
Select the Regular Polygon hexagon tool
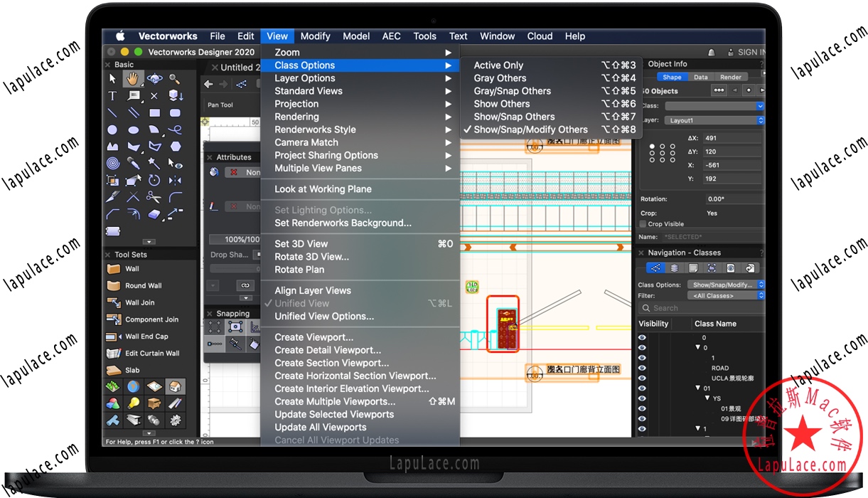coord(176,147)
